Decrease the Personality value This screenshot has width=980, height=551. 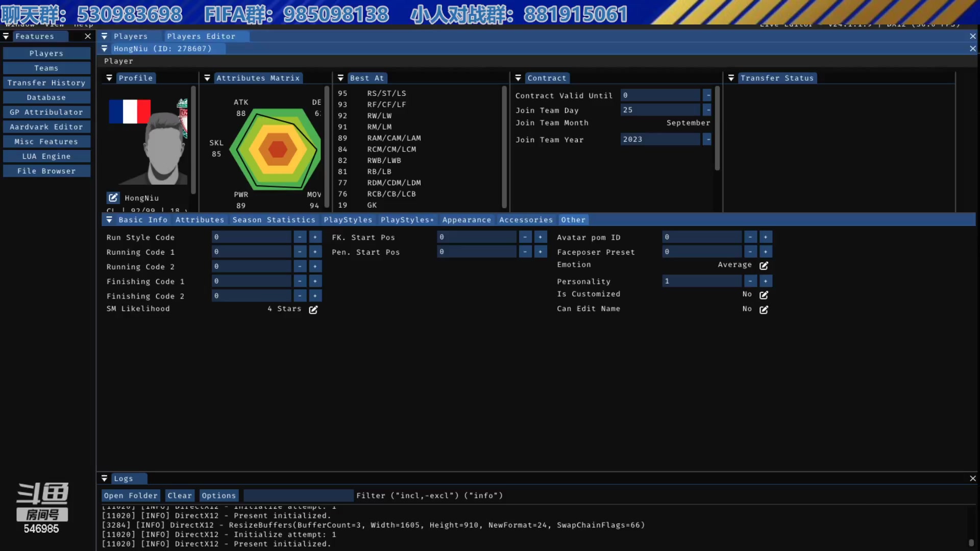click(x=750, y=281)
